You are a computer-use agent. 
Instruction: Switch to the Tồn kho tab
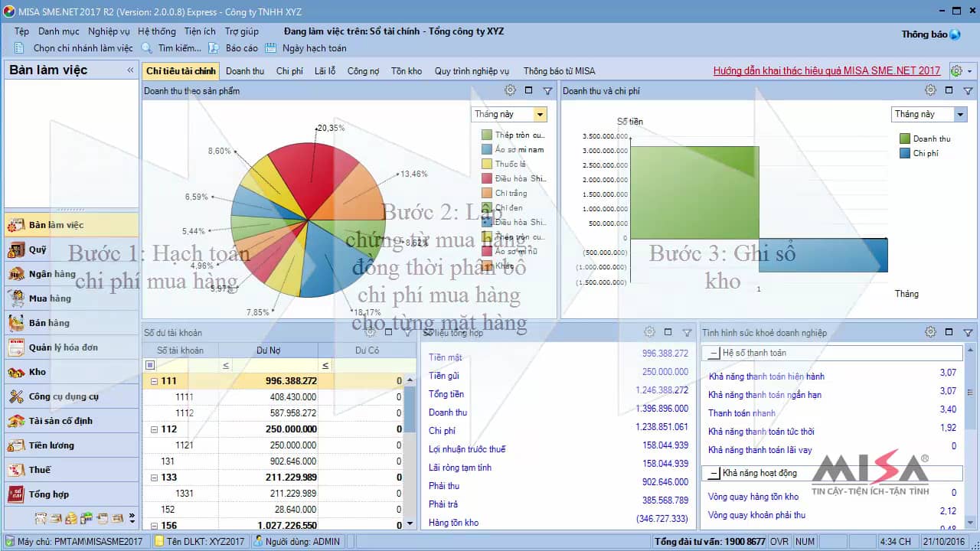pos(407,71)
